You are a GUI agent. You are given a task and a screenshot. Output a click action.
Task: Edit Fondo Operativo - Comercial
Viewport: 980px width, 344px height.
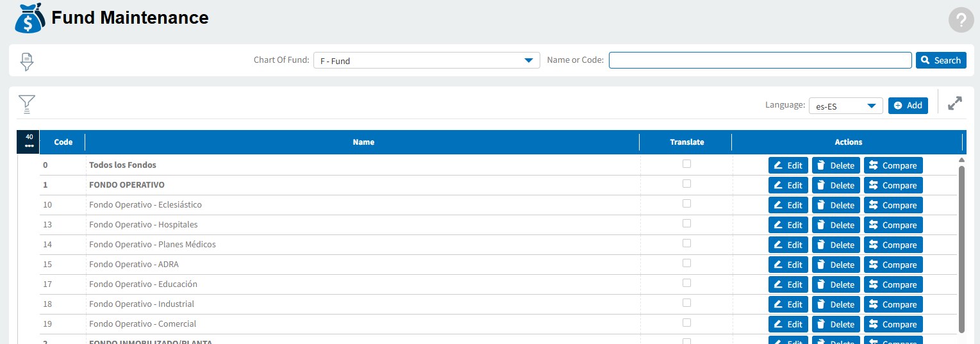788,324
